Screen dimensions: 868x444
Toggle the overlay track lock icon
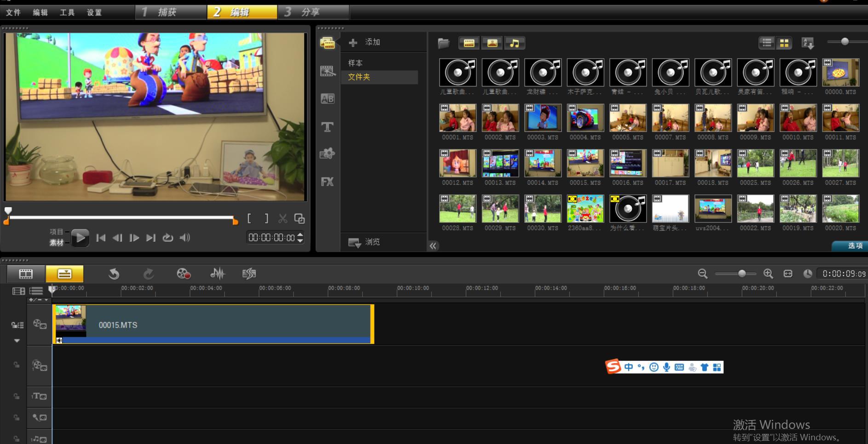tap(17, 365)
